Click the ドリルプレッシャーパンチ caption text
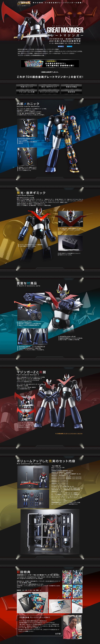100x644 pixels. [x=68, y=337]
